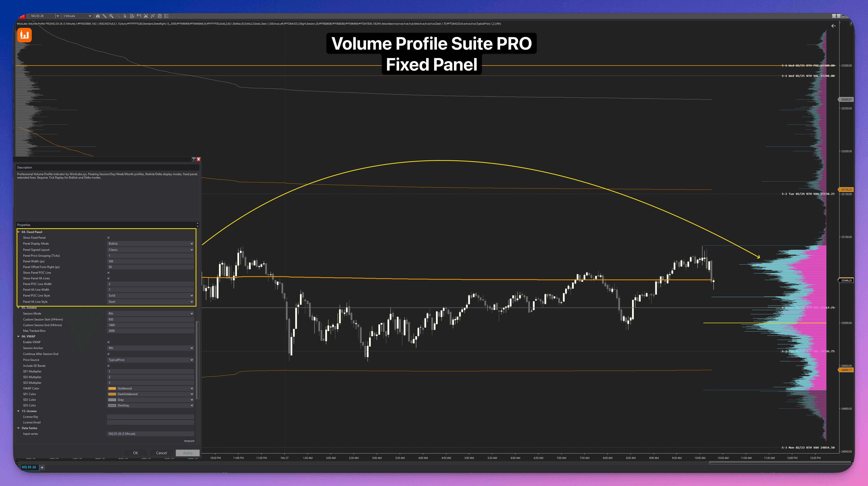Click the WickLabs orange logo icon

(24, 35)
